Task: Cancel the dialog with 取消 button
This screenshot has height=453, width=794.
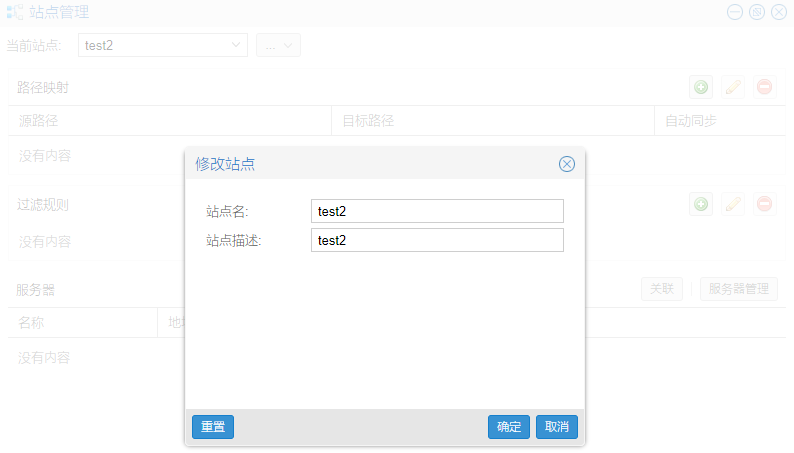Action: coord(557,427)
